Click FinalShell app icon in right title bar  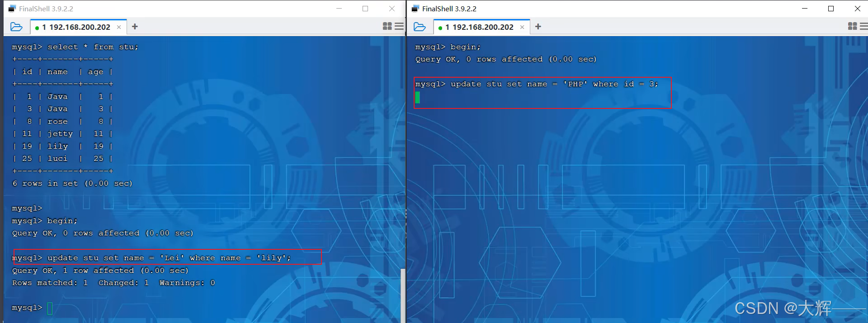click(x=415, y=9)
